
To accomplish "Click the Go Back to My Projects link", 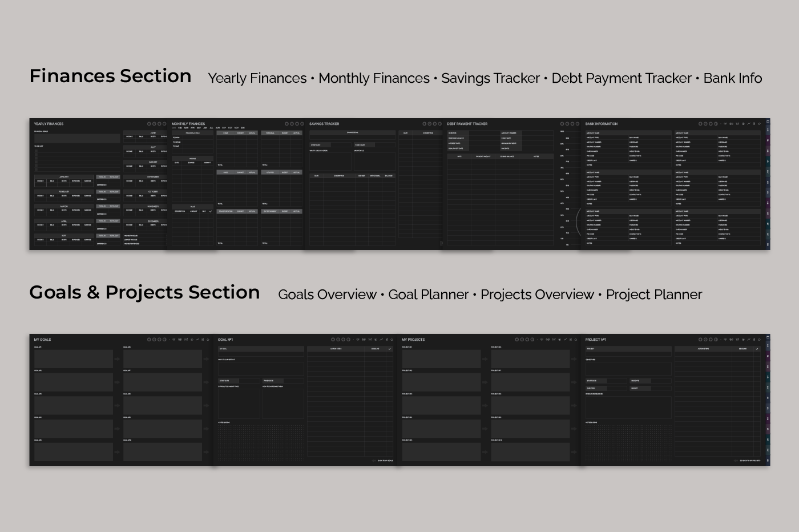I will pos(749,461).
